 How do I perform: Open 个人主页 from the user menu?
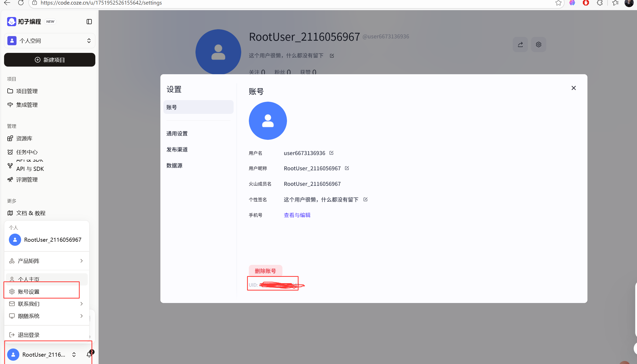(47, 279)
